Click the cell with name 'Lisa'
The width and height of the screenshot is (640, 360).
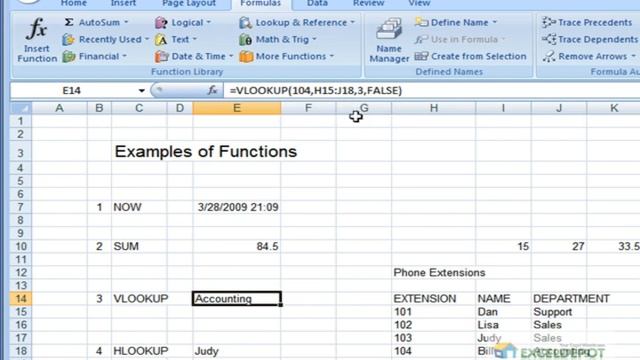tap(504, 325)
